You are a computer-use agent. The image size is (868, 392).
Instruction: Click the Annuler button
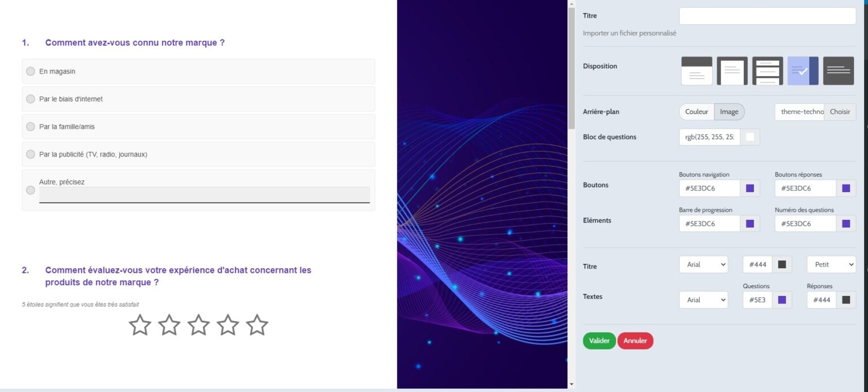tap(635, 341)
